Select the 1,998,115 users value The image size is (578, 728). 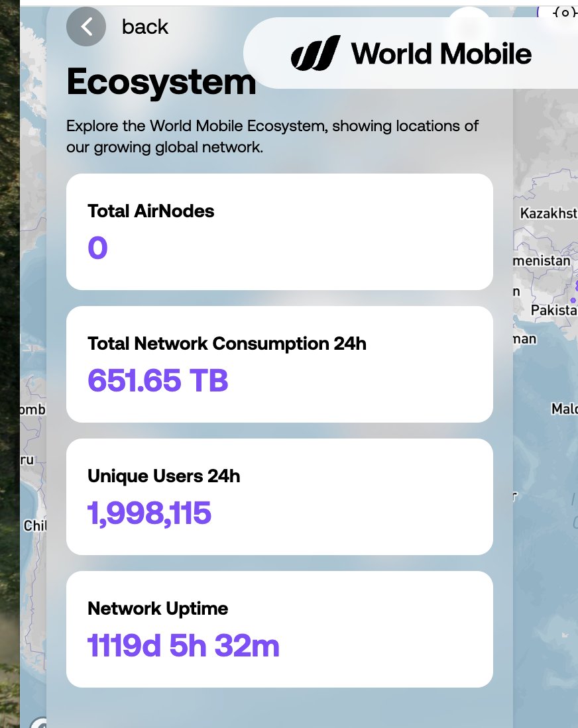tap(149, 513)
